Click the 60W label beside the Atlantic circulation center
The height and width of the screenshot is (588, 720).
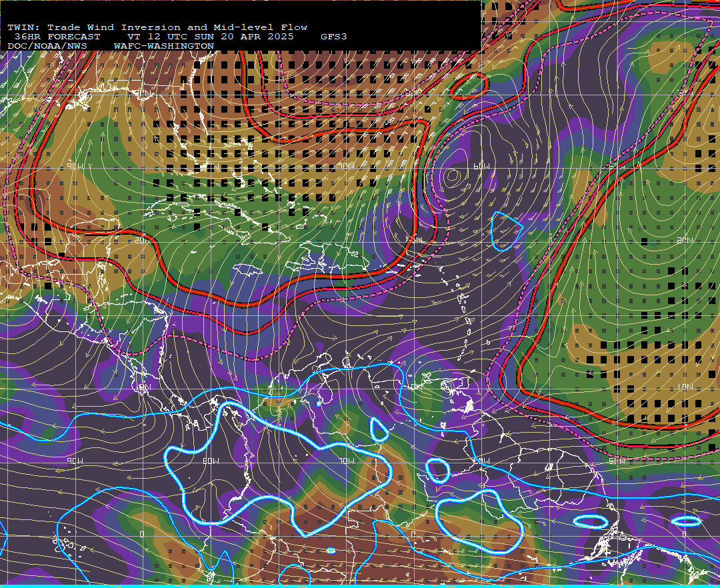pyautogui.click(x=481, y=166)
